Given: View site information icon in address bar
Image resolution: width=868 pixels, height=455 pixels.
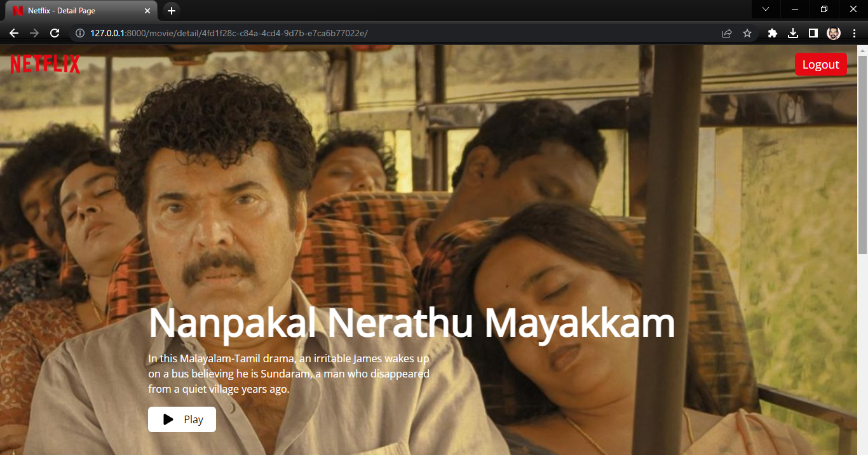Looking at the screenshot, I should click(80, 33).
